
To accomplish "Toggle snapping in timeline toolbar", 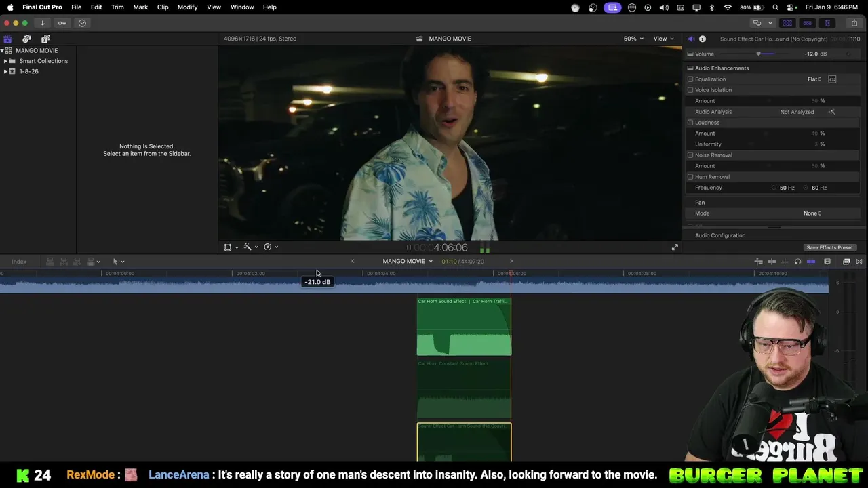I will click(811, 262).
